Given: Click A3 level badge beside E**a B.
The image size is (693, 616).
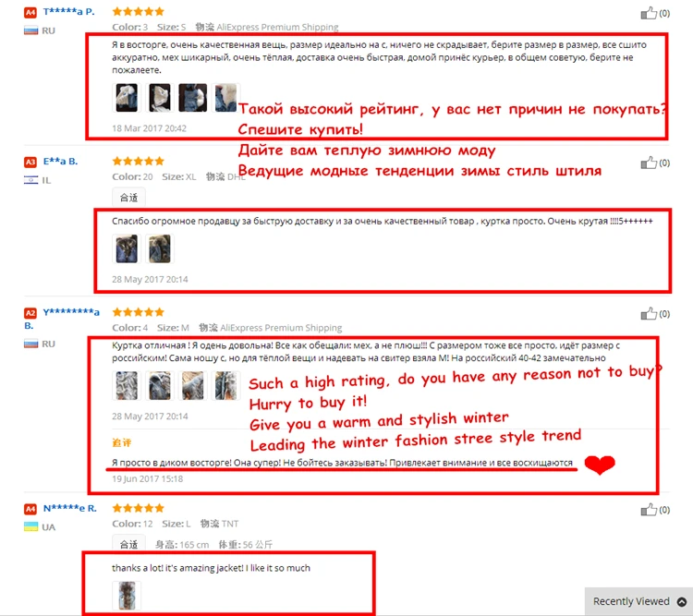Looking at the screenshot, I should click(30, 163).
